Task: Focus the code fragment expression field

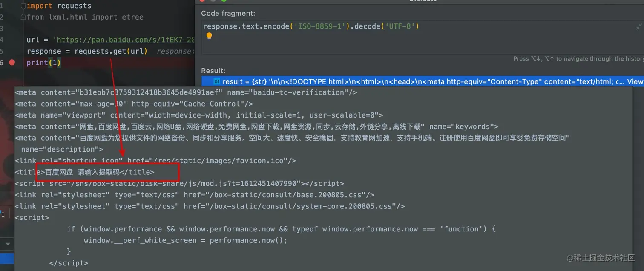Action: pyautogui.click(x=423, y=37)
